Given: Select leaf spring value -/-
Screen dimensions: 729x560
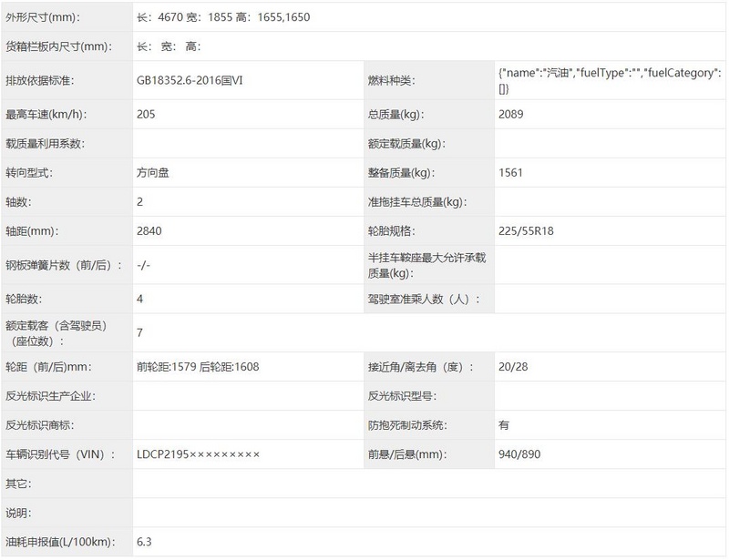Looking at the screenshot, I should click(144, 265).
